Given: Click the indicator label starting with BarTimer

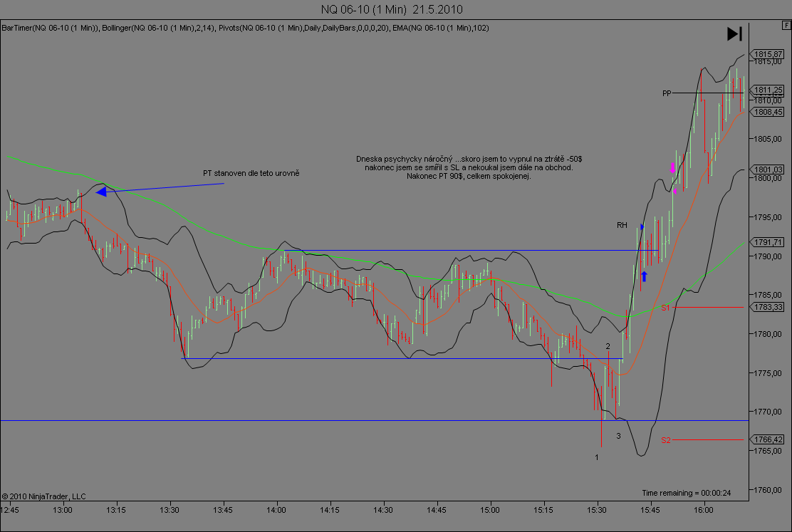Looking at the screenshot, I should [x=245, y=28].
